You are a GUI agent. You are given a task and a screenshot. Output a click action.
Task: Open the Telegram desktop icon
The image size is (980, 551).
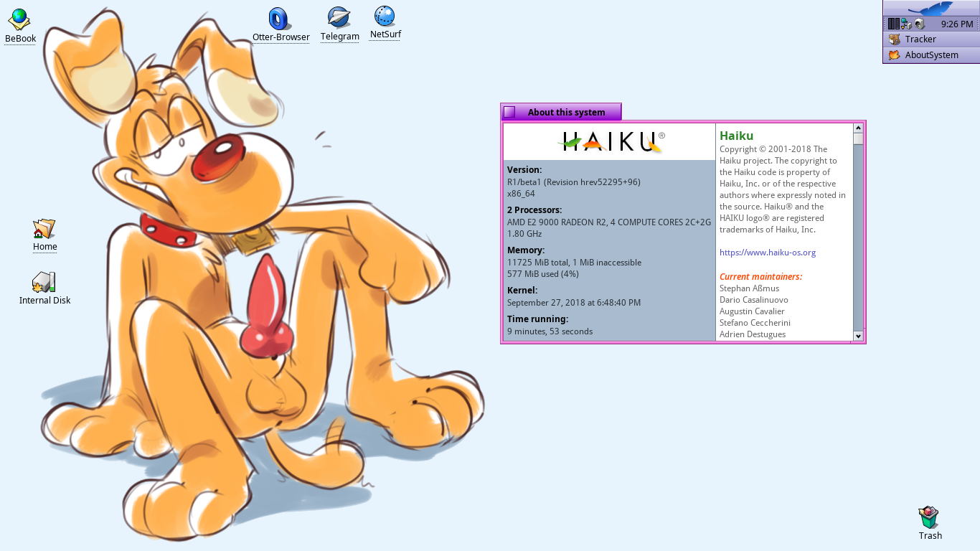pos(339,19)
